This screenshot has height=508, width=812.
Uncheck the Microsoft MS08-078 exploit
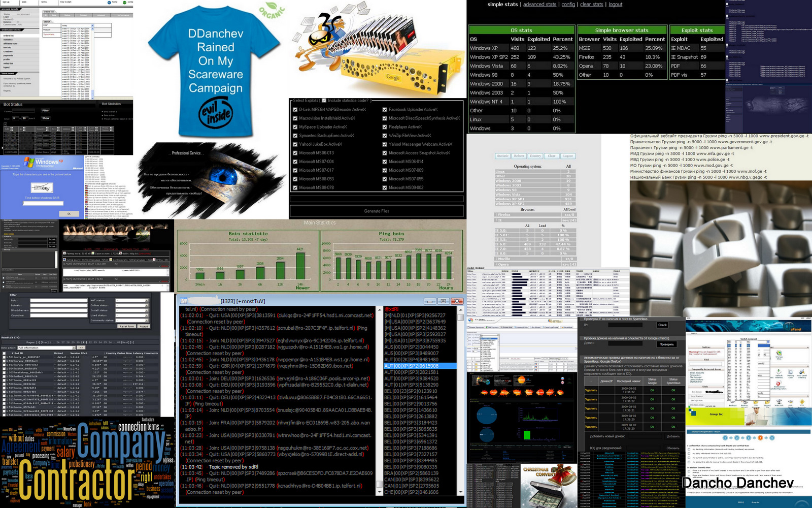point(295,187)
